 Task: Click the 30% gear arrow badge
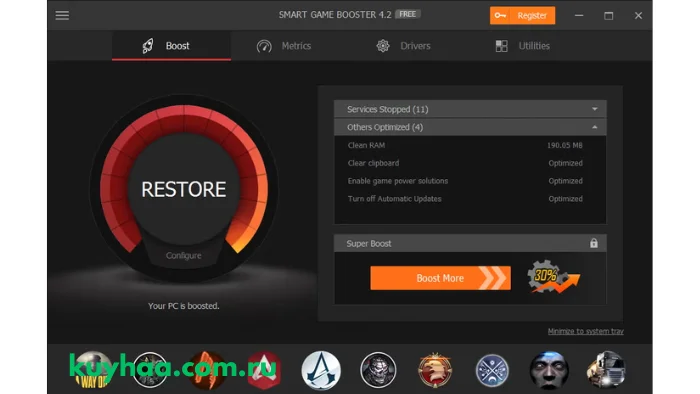tap(554, 277)
